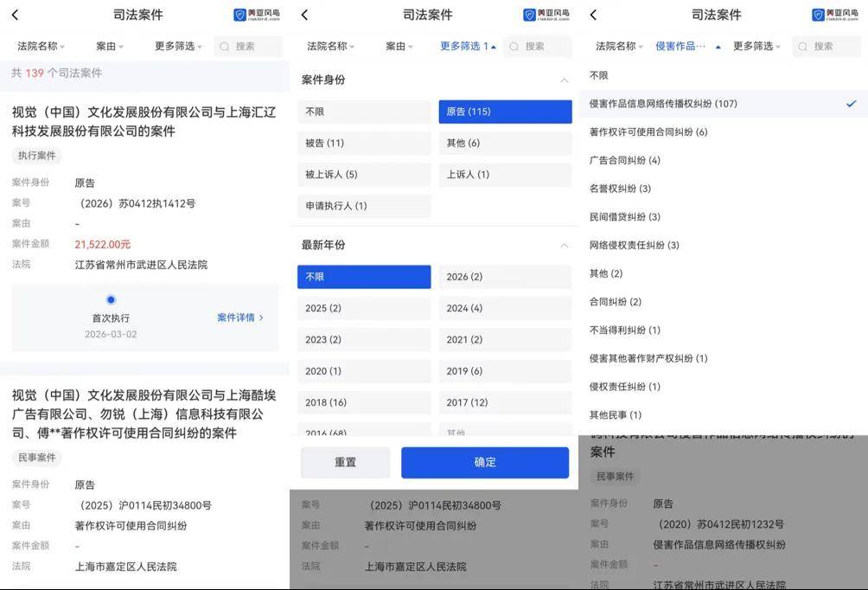Select 其他民事 (1) option
This screenshot has height=590, width=868.
coord(723,414)
